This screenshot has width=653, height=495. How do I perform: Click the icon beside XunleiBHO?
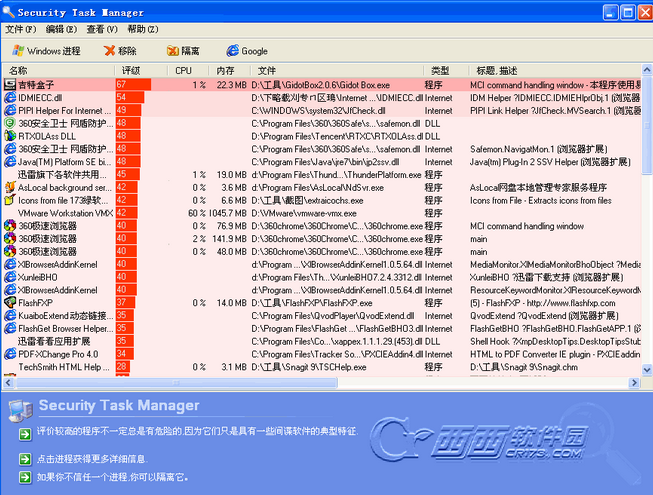10,277
